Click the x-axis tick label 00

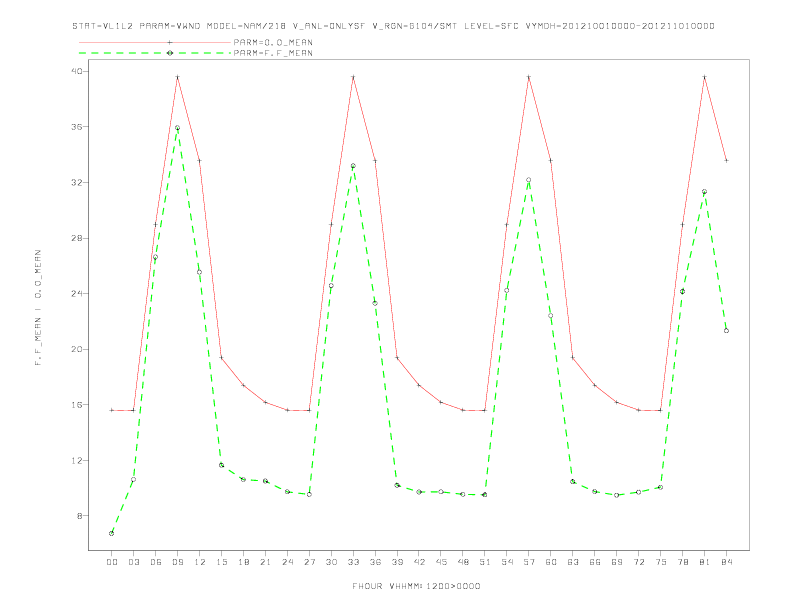112,562
